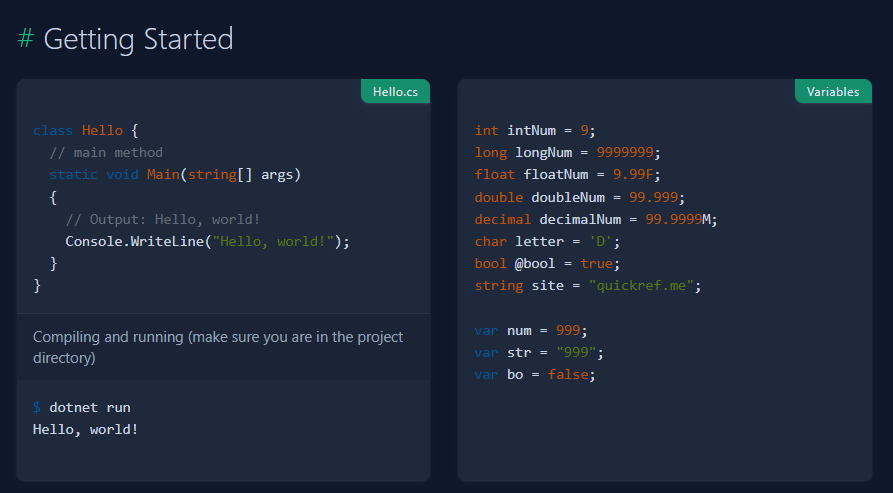The height and width of the screenshot is (493, 893).
Task: Click the decimal decimalNum variable line
Action: (x=596, y=219)
